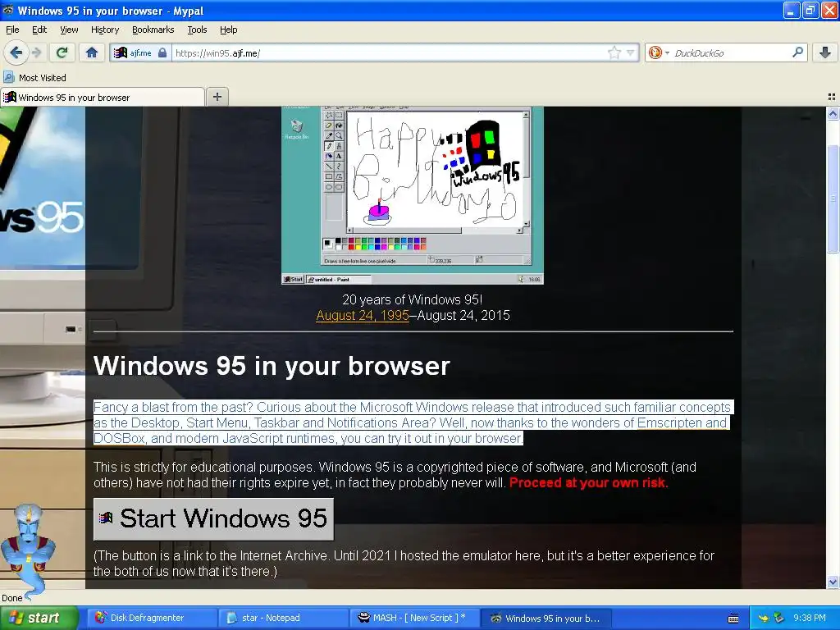840x630 pixels.
Task: Click the red Proceed at your own risk text
Action: coord(588,482)
